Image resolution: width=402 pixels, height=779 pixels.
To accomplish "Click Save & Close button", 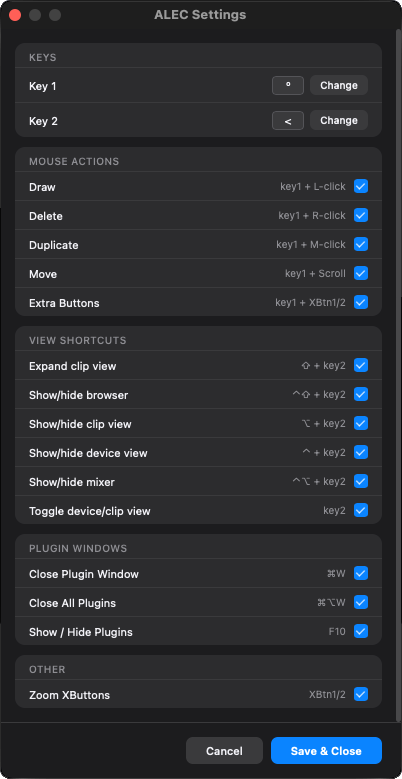I will 326,751.
